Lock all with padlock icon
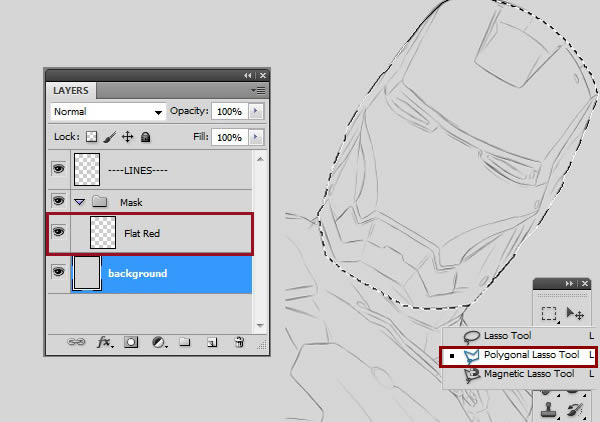 coord(145,137)
